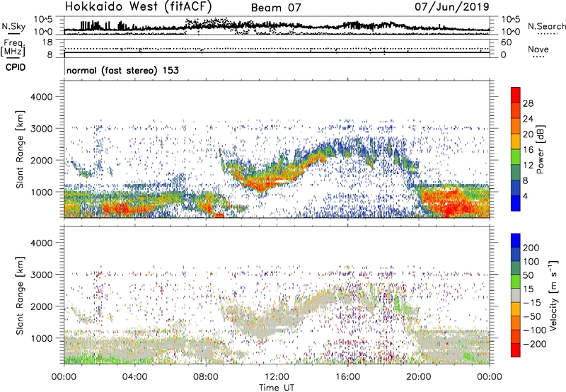Click the "Slant Range [km]" label of power panel
The height and width of the screenshot is (392, 566).
pyautogui.click(x=20, y=149)
